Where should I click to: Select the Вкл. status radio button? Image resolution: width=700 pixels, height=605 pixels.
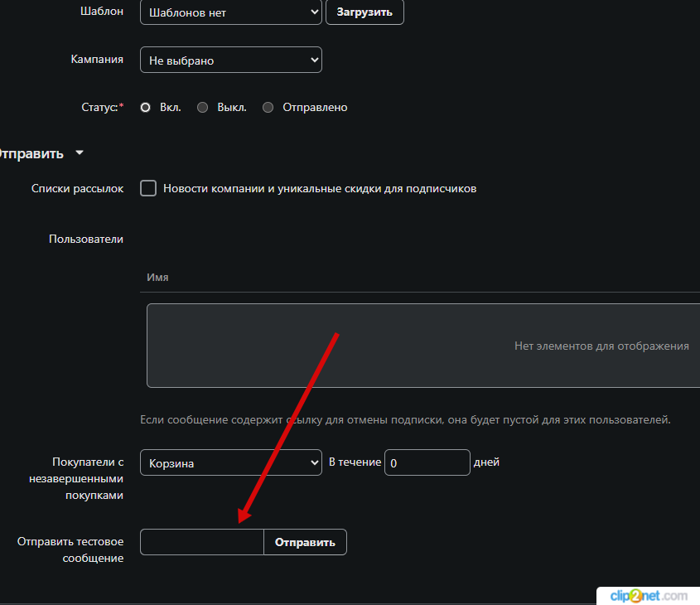click(146, 108)
